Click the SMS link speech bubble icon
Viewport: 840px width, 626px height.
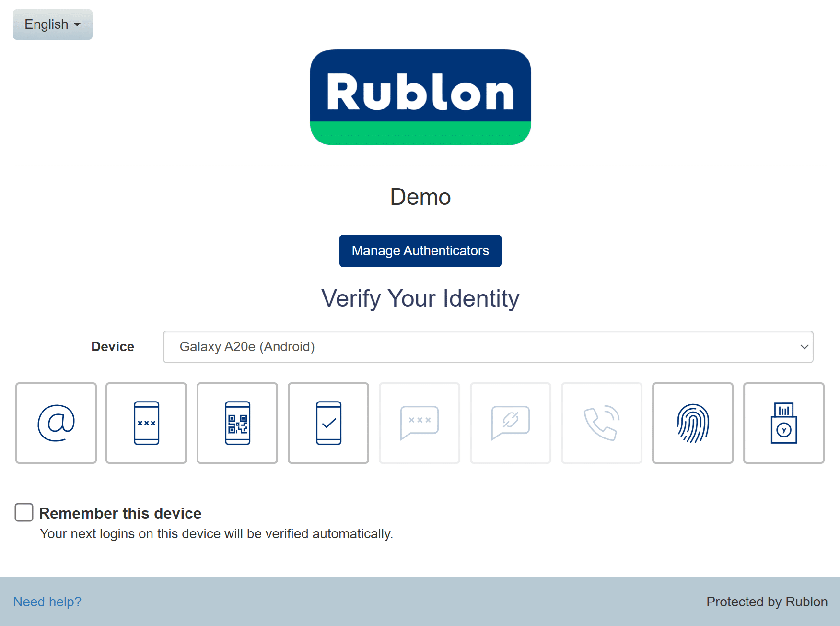click(x=511, y=423)
